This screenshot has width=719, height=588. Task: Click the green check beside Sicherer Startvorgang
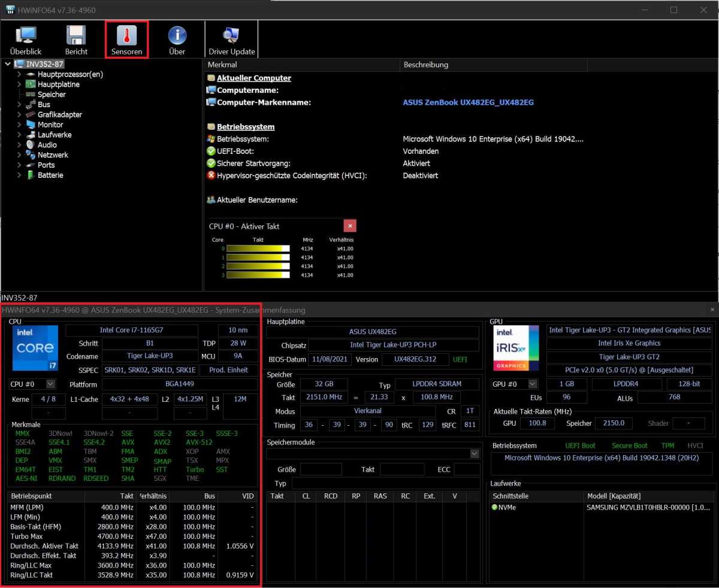211,163
